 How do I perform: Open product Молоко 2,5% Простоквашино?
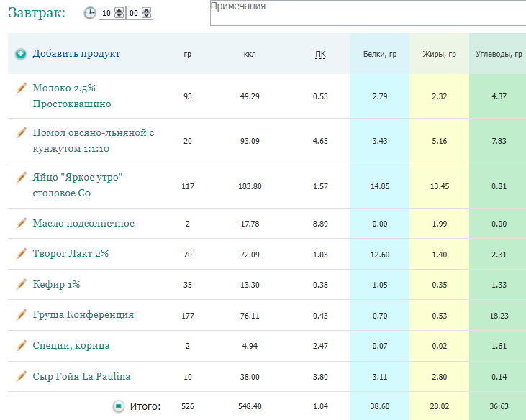[72, 96]
